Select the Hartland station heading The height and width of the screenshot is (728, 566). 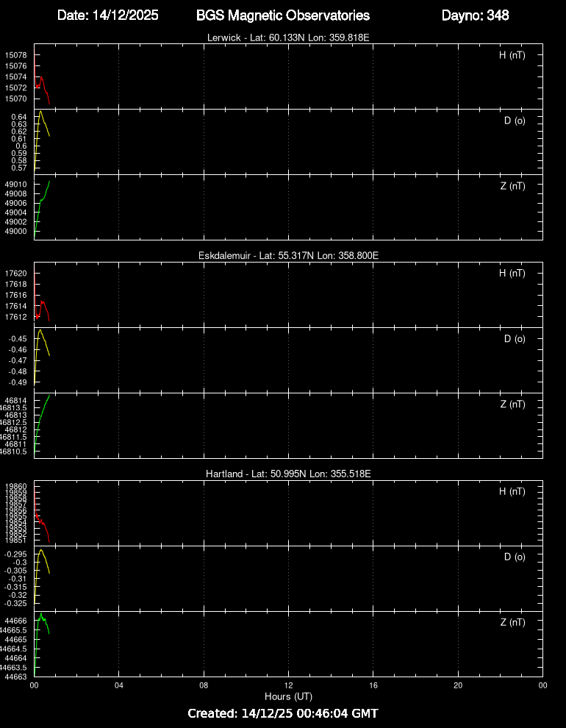click(288, 474)
